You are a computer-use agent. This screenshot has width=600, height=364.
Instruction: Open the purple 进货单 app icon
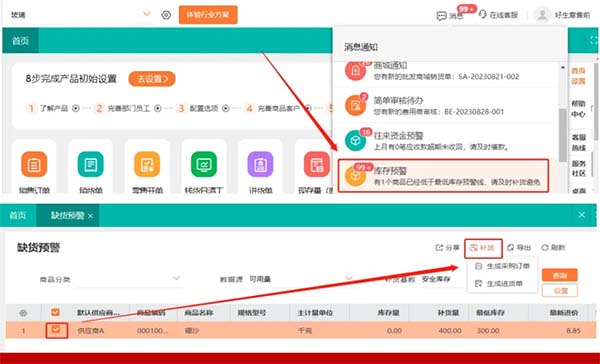pos(260,165)
